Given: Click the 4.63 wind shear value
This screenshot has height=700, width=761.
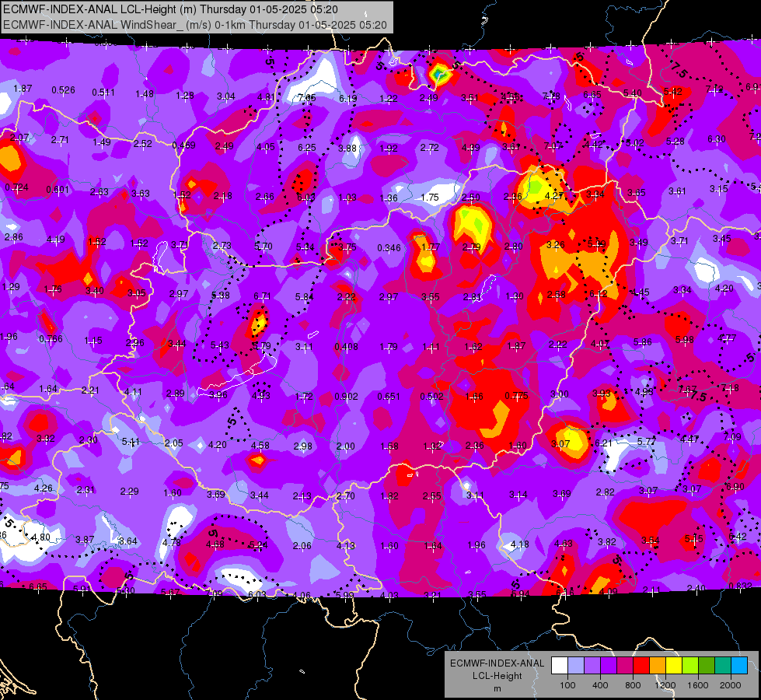Looking at the screenshot, I should click(x=564, y=543).
